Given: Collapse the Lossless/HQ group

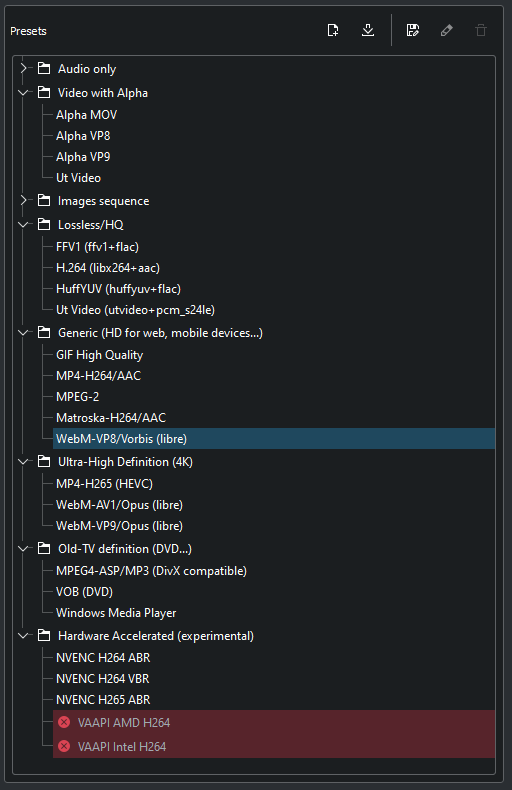Looking at the screenshot, I should 23,225.
